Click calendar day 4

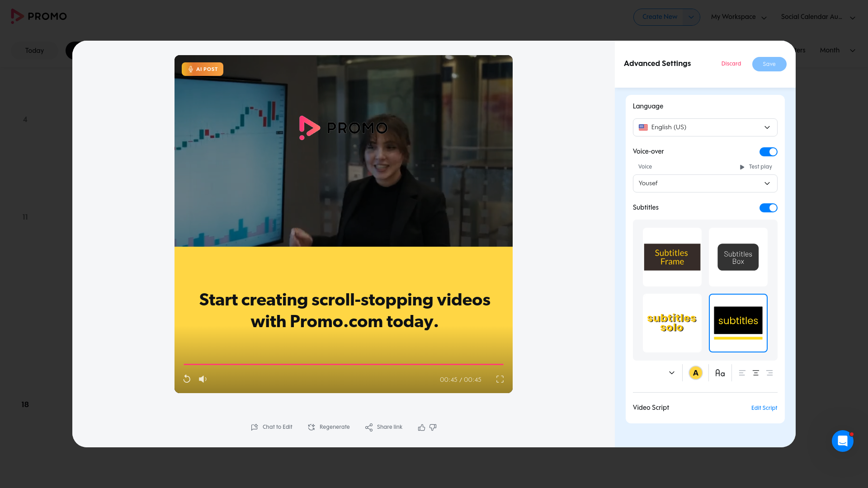tap(25, 119)
